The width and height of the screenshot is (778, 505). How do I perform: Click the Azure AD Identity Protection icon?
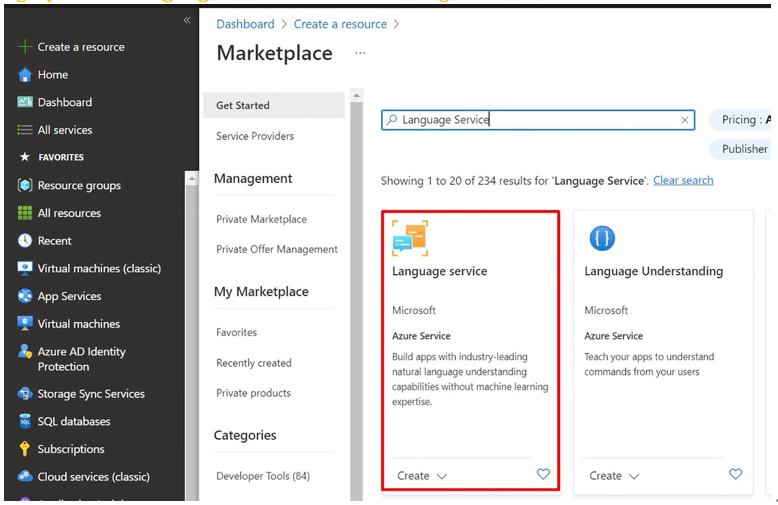24,352
